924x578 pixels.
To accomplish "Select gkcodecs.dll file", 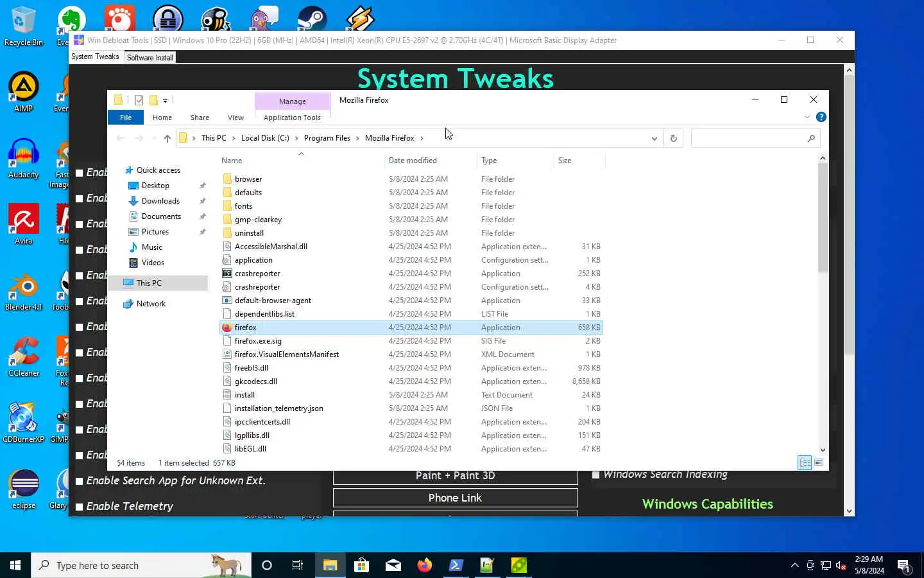I will (x=256, y=381).
